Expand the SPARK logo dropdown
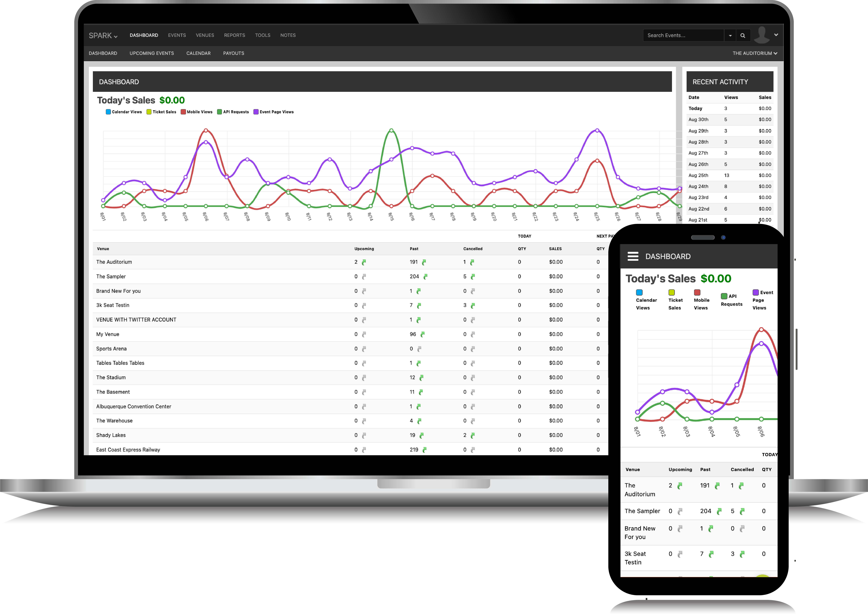 (103, 35)
